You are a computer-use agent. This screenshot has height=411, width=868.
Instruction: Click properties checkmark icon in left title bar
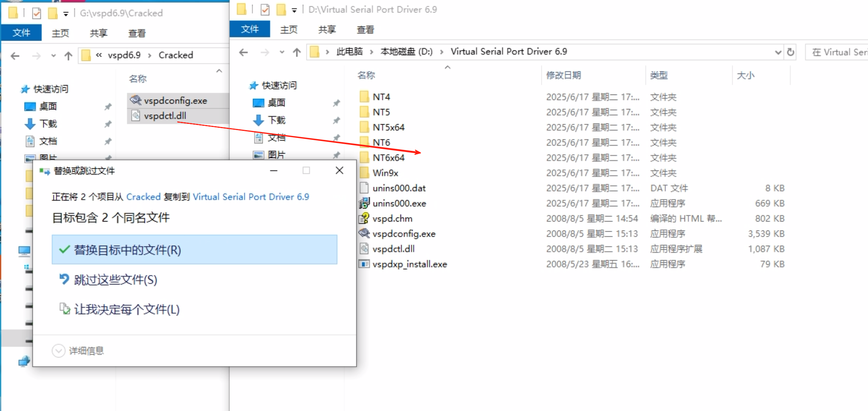pyautogui.click(x=37, y=13)
